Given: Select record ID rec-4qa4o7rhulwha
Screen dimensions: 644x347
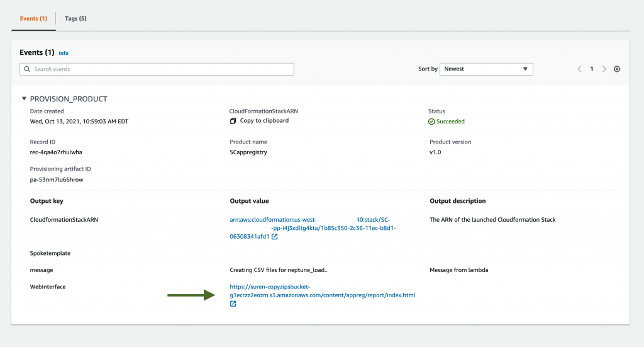Looking at the screenshot, I should click(56, 152).
